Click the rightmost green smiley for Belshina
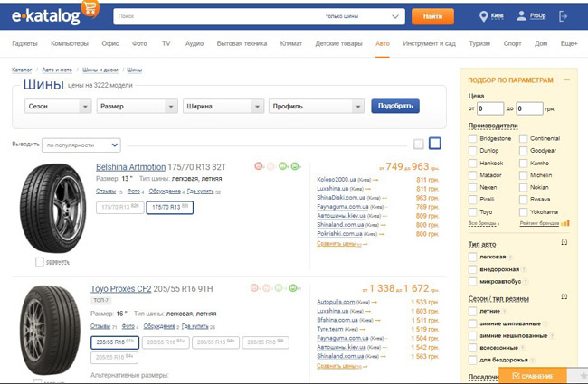 tap(295, 165)
